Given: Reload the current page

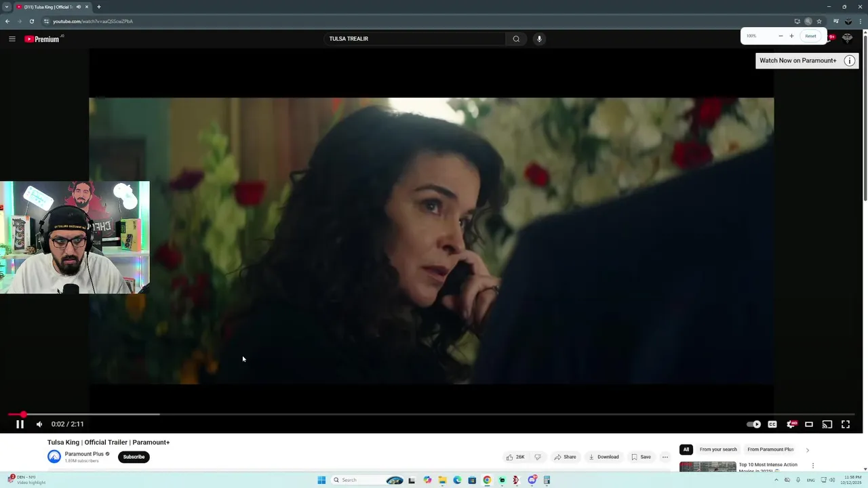Looking at the screenshot, I should [32, 21].
